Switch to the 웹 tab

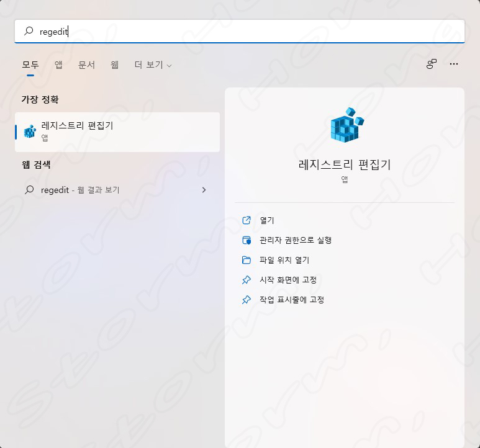114,65
